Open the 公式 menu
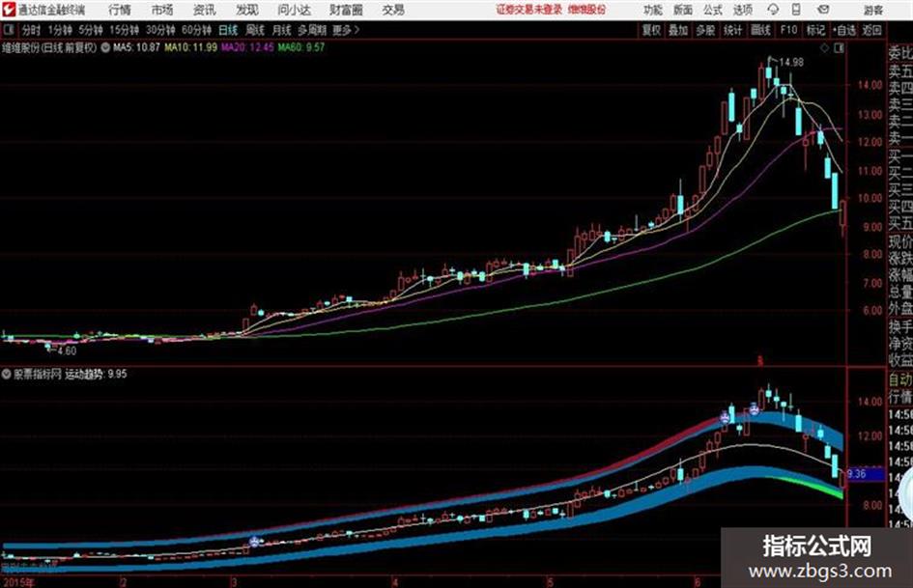Screen dimensions: 913x588 [x=713, y=10]
